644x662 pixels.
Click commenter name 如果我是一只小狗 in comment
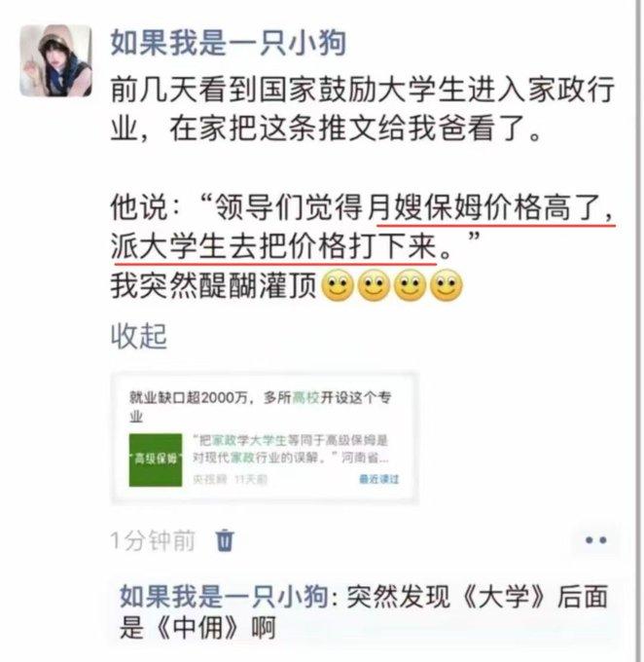224,597
